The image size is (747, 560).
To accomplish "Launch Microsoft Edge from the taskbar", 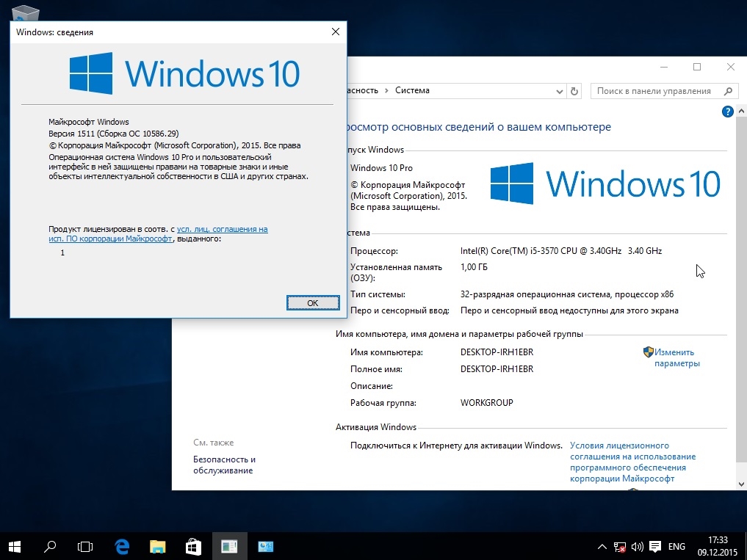I will 122,546.
